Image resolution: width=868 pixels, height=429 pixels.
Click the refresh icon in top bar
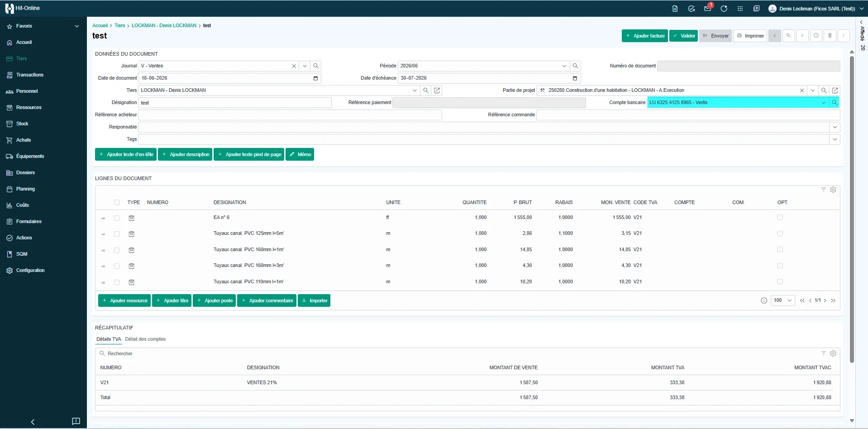(x=724, y=9)
